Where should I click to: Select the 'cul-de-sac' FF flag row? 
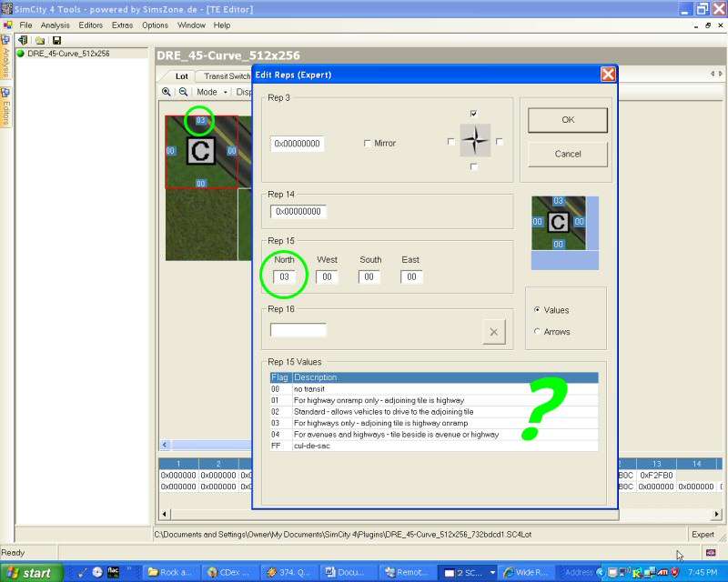point(434,446)
